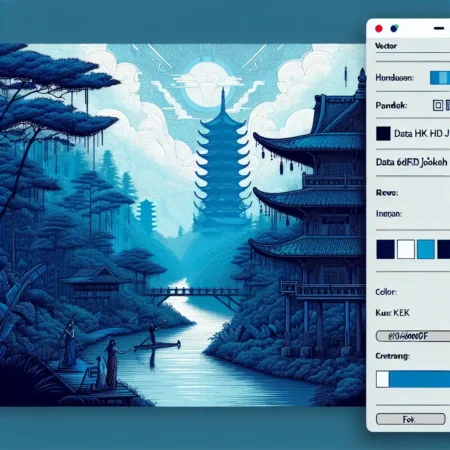
Task: Click the Fok button
Action: coord(411,419)
